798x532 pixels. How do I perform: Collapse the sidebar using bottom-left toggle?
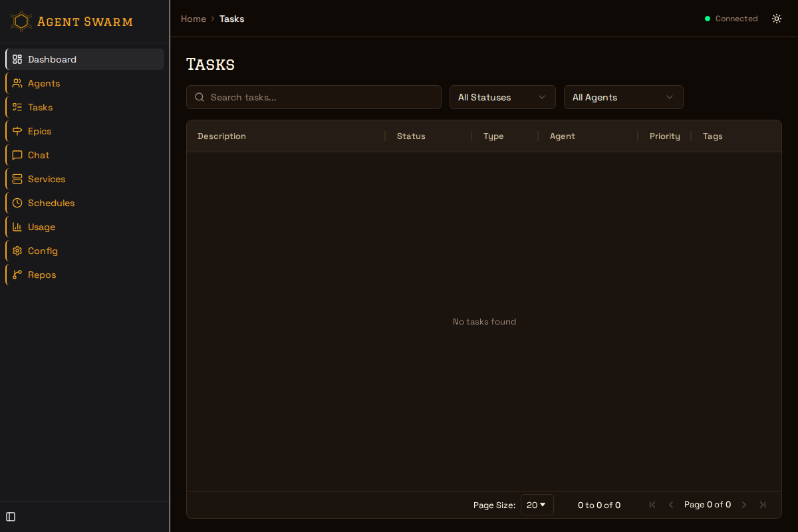[10, 517]
